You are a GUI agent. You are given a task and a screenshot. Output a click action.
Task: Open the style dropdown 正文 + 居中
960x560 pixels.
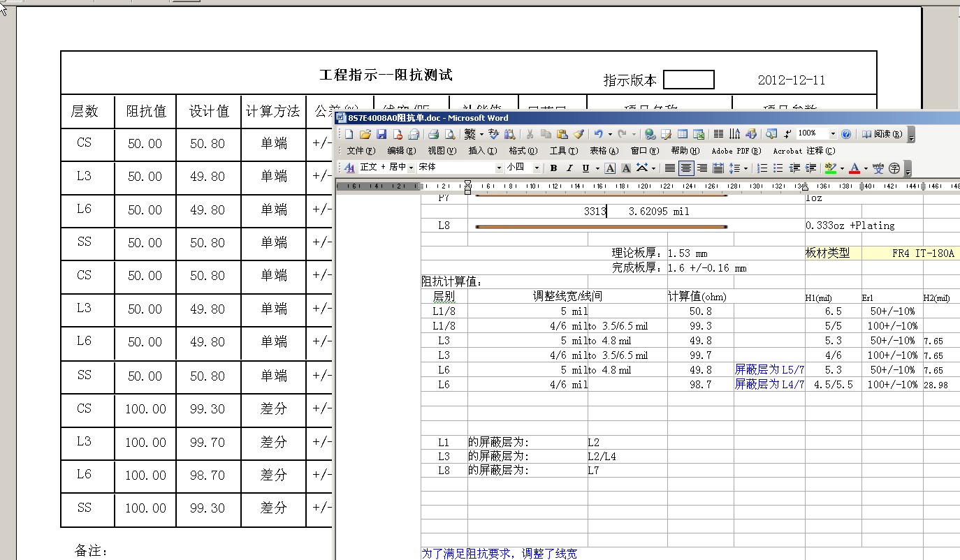click(x=411, y=168)
